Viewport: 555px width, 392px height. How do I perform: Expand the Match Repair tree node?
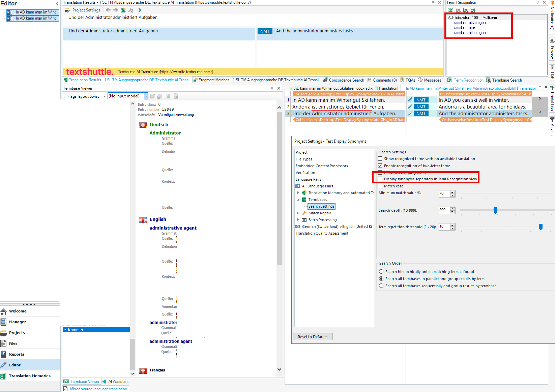[298, 213]
